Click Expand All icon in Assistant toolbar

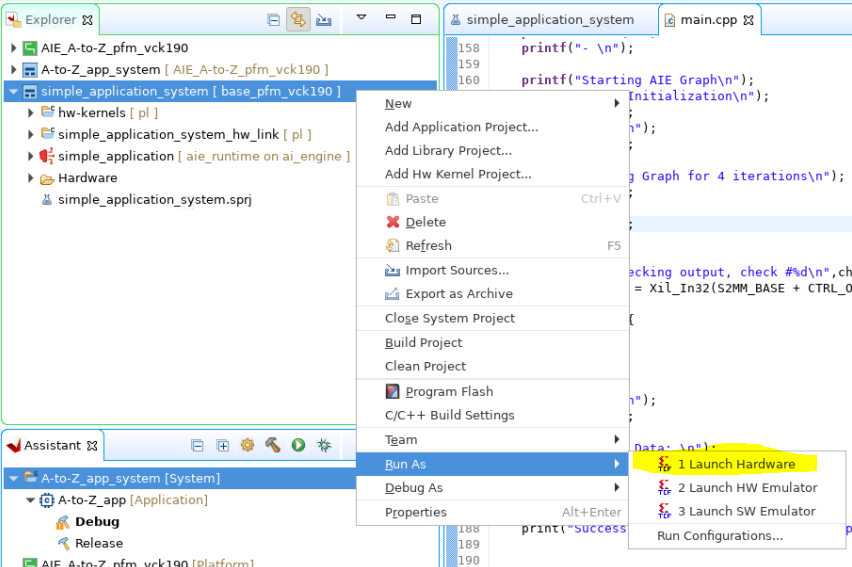[x=222, y=445]
